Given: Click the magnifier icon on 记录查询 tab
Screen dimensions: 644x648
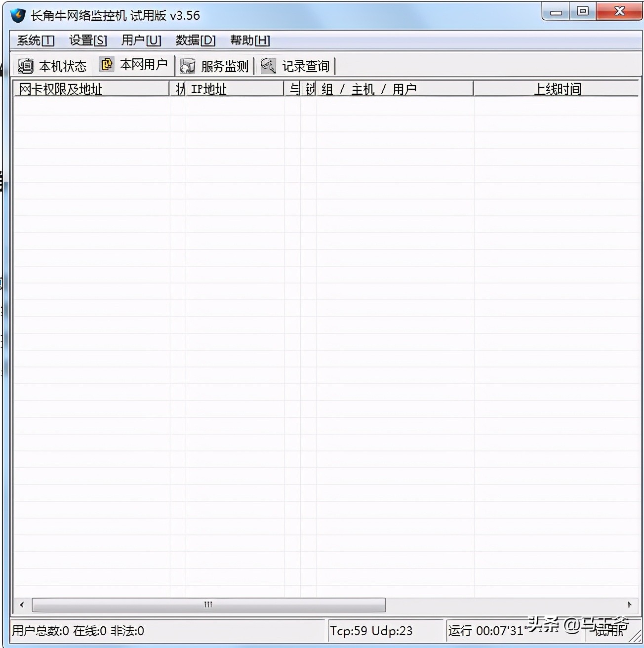Looking at the screenshot, I should [x=268, y=65].
